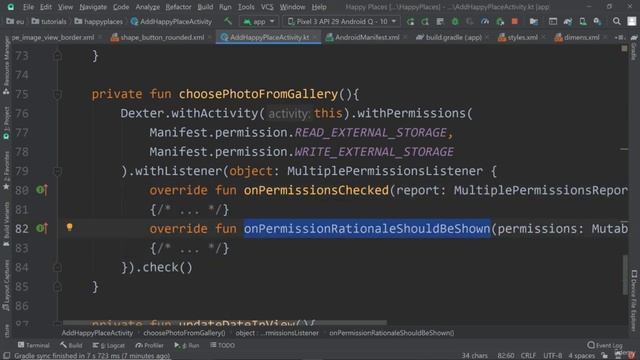Click the folder icon after the Stop button
Image resolution: width=640 pixels, height=360 pixels.
tap(533, 21)
